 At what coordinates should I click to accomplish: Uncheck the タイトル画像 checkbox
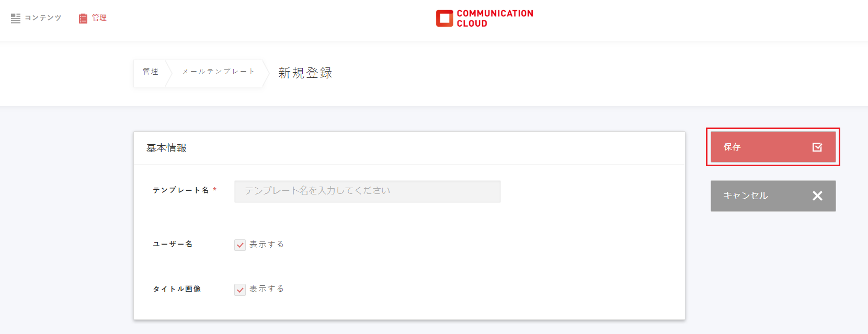tap(240, 290)
